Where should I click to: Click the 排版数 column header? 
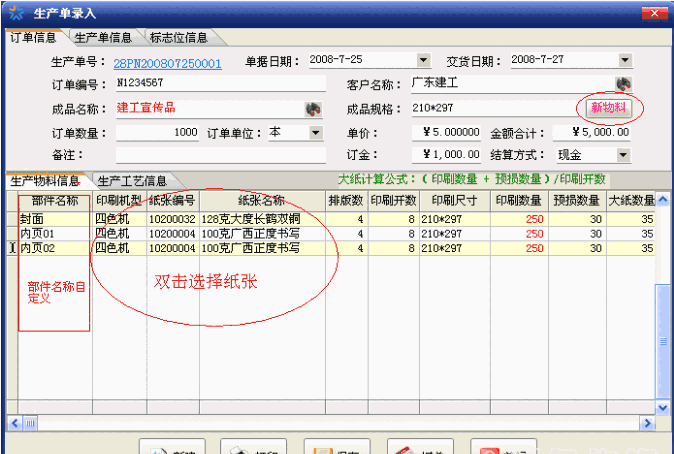tap(346, 200)
